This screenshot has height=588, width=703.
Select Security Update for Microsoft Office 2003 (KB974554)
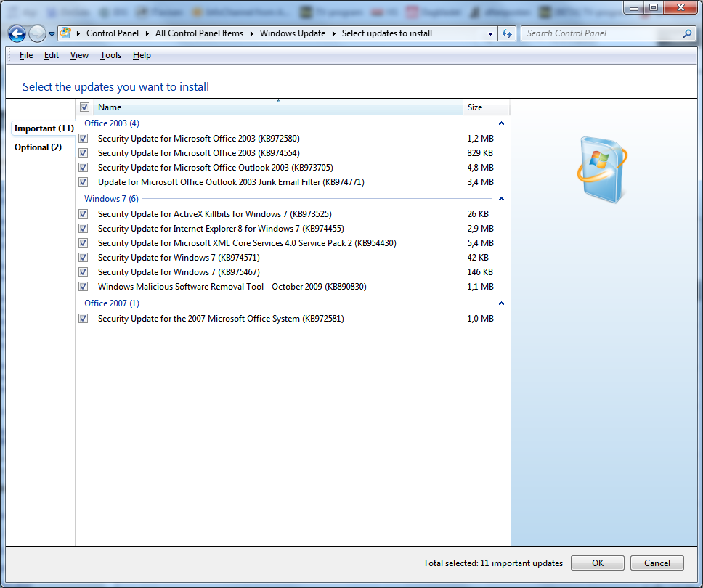[x=199, y=153]
